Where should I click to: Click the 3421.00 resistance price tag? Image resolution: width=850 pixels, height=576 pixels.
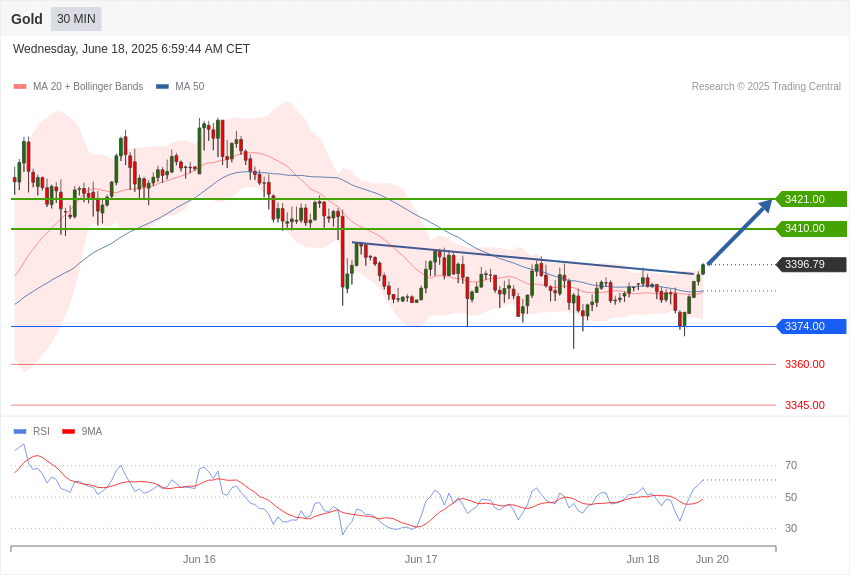tap(812, 199)
